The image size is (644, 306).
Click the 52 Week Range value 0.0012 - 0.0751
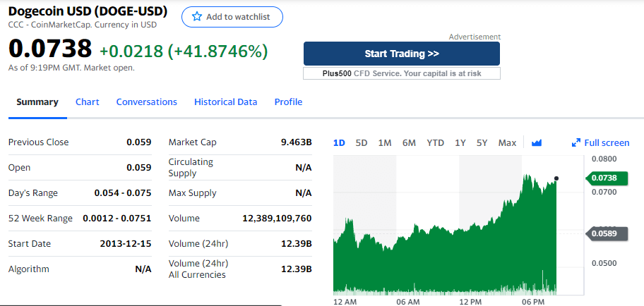point(117,219)
